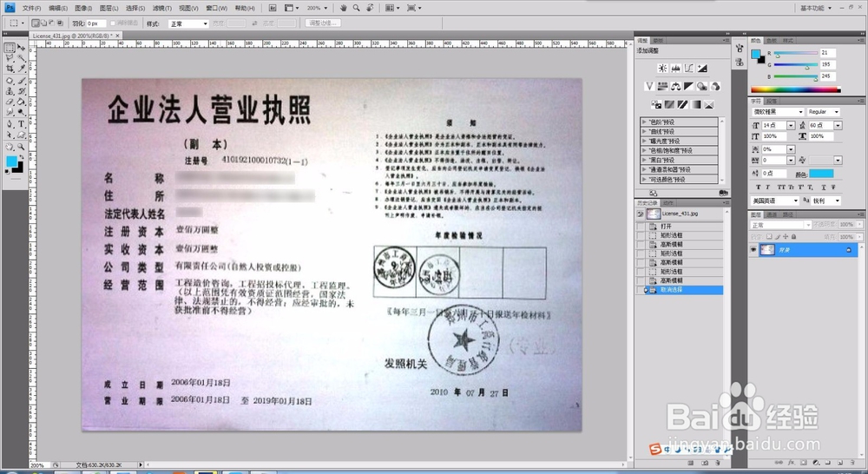Select the Spot Healing Brush tool
This screenshot has height=474, width=868.
[x=10, y=81]
